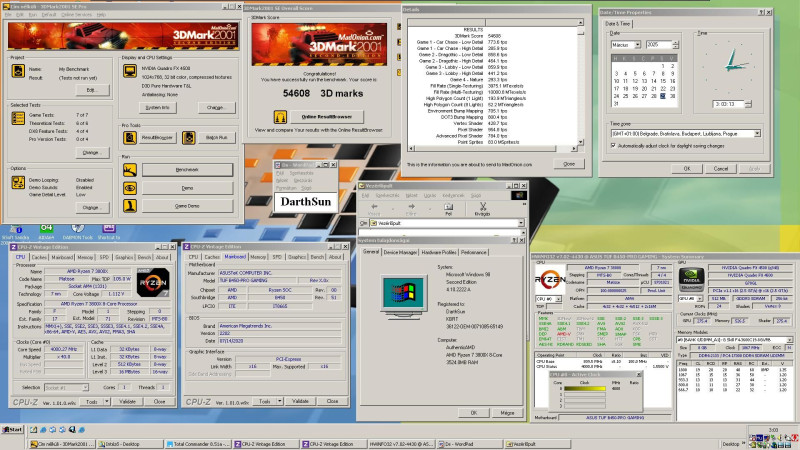Click Cancel in Date/Time Properties
The image size is (800, 450).
[720, 169]
